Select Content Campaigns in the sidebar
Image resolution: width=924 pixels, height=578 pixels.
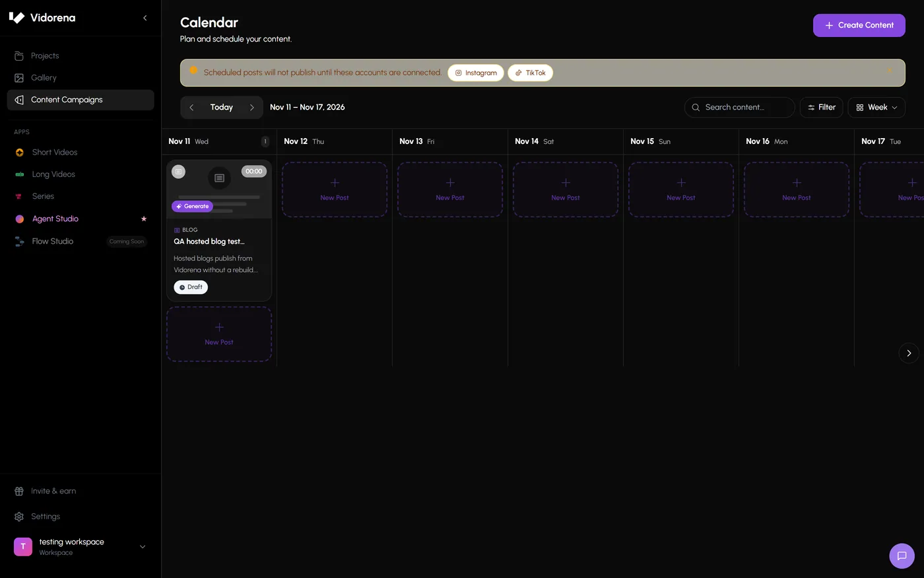click(x=81, y=100)
